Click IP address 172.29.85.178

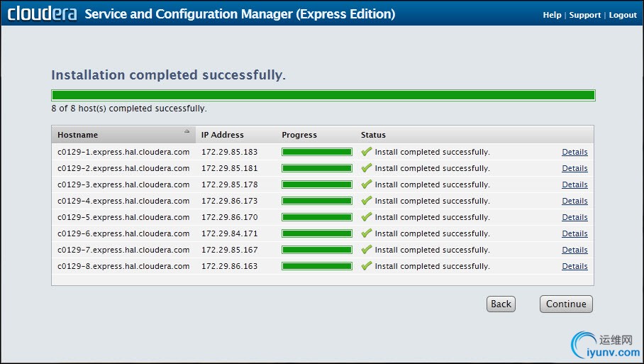[x=230, y=184]
